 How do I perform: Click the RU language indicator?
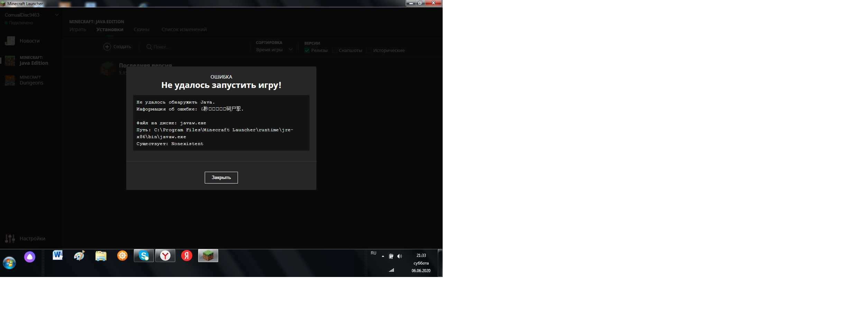[x=373, y=253]
